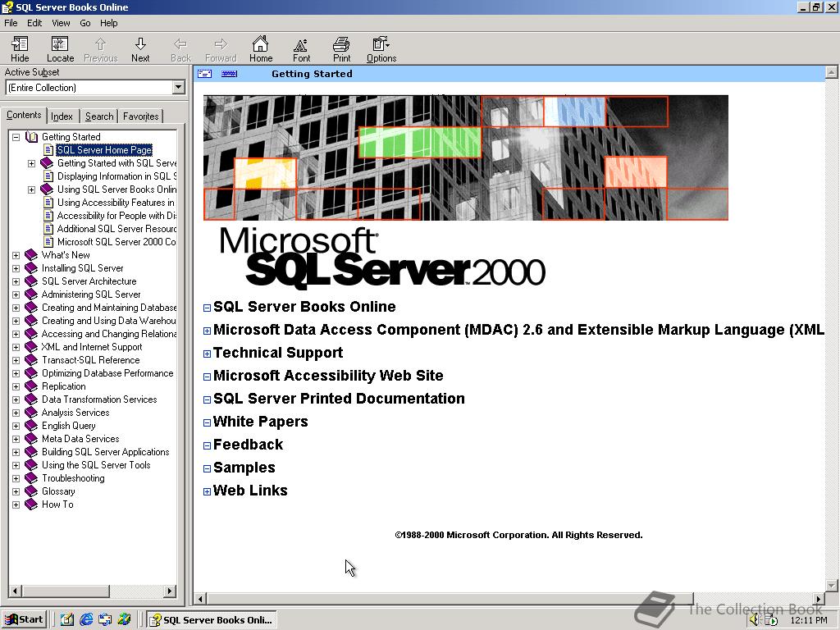Click SQL Server Printed Documentation heading
Screen dimensions: 840x630
(339, 399)
